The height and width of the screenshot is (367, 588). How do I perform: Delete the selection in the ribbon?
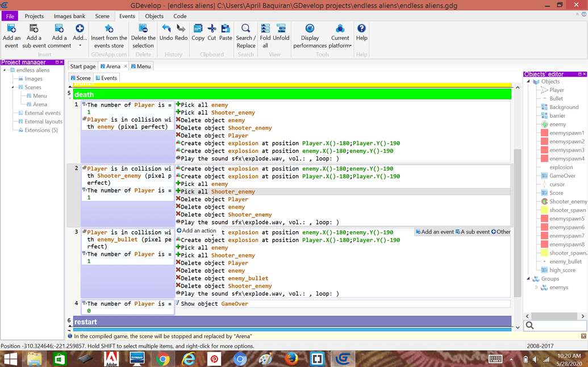coord(143,29)
